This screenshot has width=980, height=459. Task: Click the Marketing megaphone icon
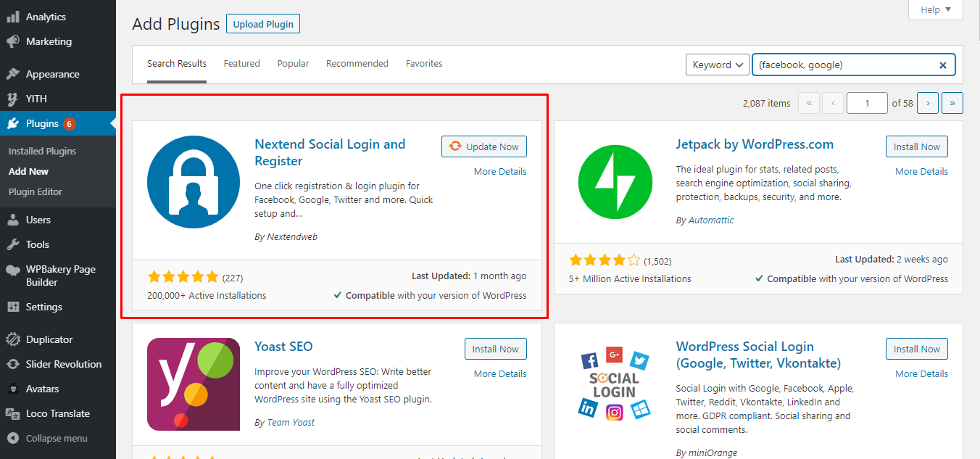point(13,41)
